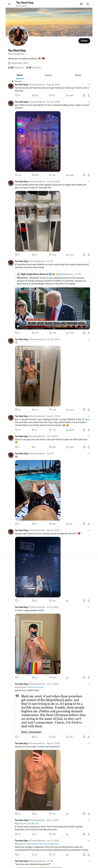Image resolution: width=98 pixels, height=868 pixels.
Task: Go back using the arrow icon
Action: [9, 4]
